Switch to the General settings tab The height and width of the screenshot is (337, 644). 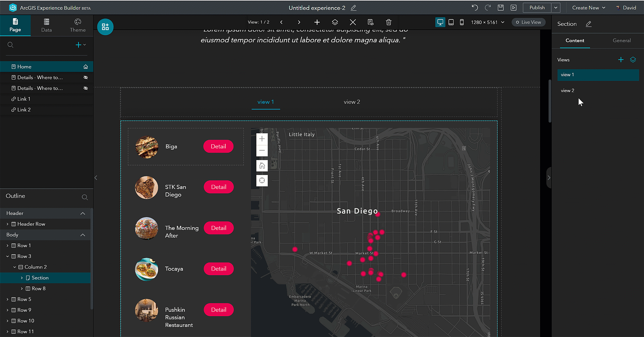(x=622, y=41)
